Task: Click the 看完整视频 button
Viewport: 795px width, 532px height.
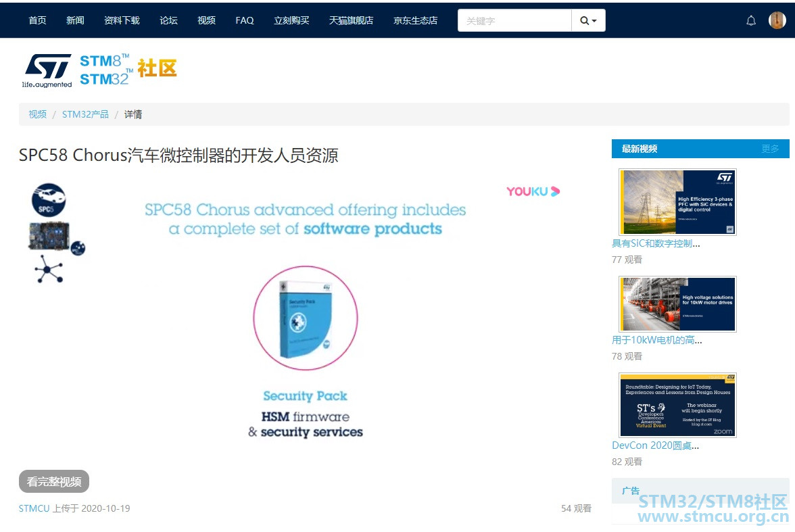Action: pyautogui.click(x=54, y=481)
